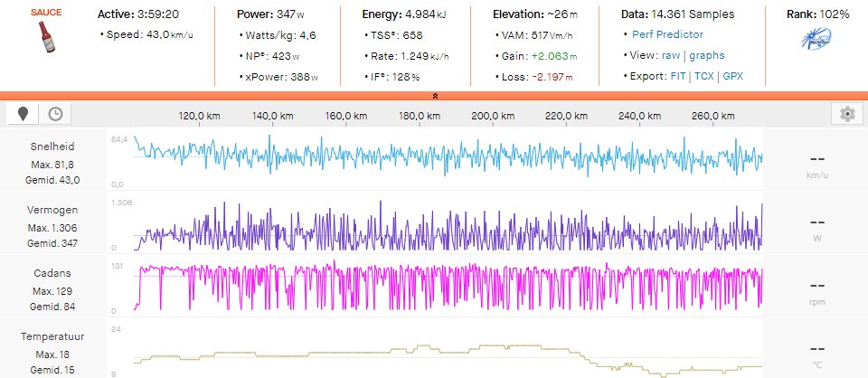Click the 140,0 km axis marker
This screenshot has height=378, width=868.
[273, 116]
